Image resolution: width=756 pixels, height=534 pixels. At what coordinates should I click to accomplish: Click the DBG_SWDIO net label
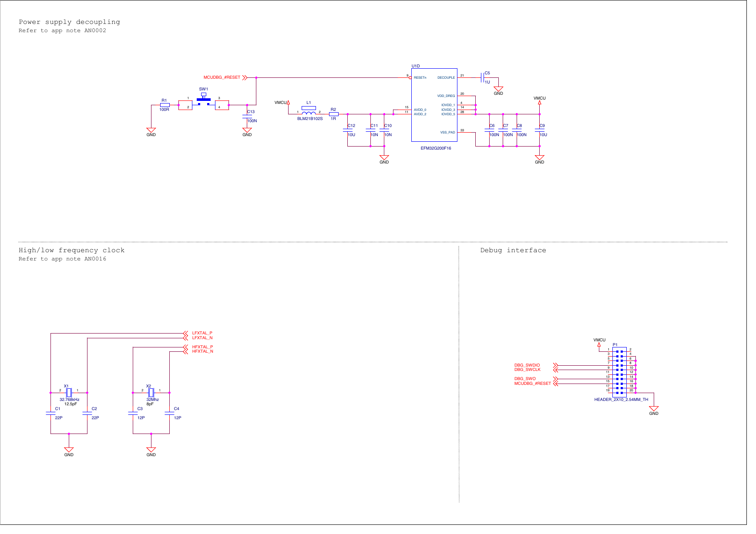tap(527, 365)
